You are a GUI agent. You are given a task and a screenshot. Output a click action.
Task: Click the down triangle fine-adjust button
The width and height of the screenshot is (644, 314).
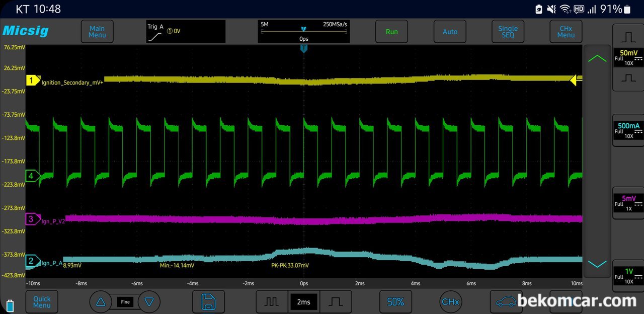149,302
